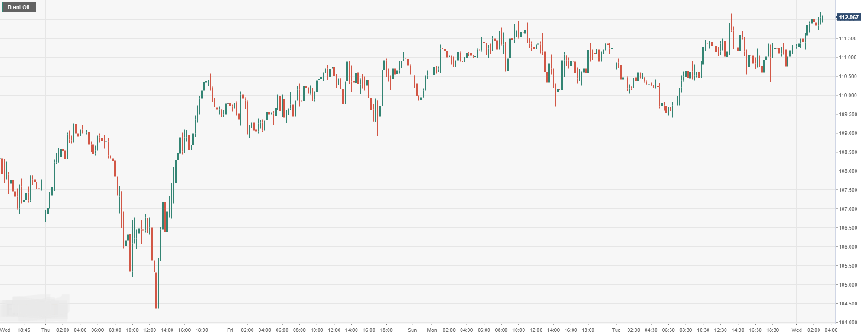This screenshot has width=868, height=336.
Task: Click the current price tag 112.067
Action: [x=849, y=18]
